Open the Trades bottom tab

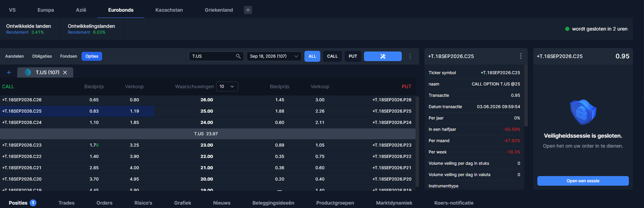[66, 203]
